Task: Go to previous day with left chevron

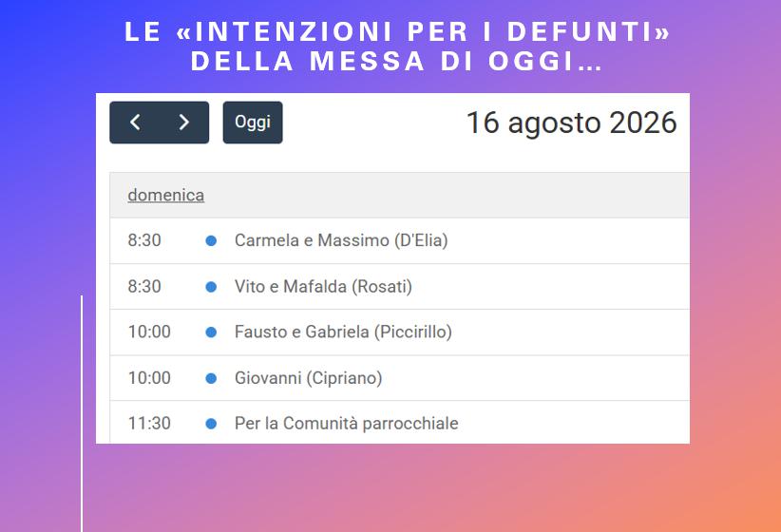Action: tap(135, 123)
